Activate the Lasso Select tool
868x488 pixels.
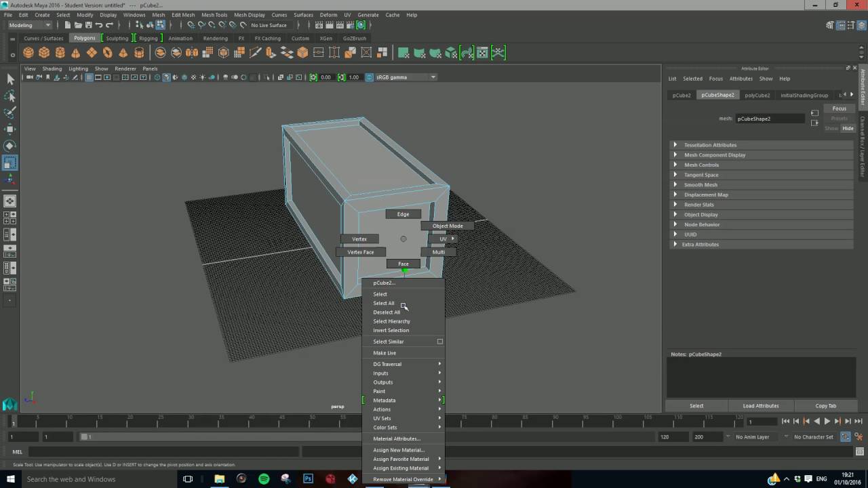pyautogui.click(x=10, y=96)
